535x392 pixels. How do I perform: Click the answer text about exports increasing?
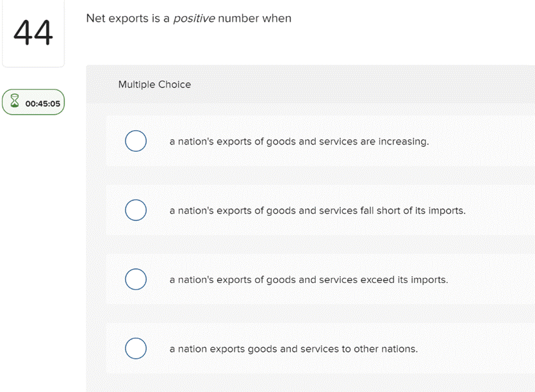[x=300, y=141]
